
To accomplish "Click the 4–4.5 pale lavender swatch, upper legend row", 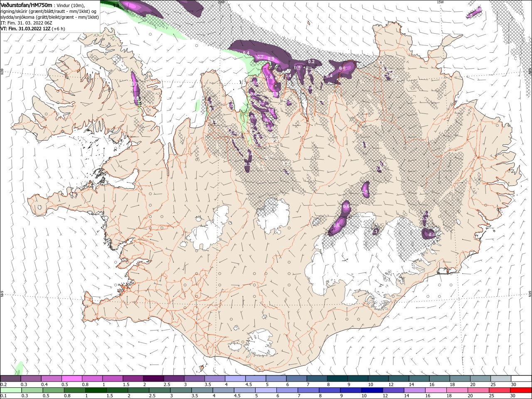I will (x=235, y=378).
